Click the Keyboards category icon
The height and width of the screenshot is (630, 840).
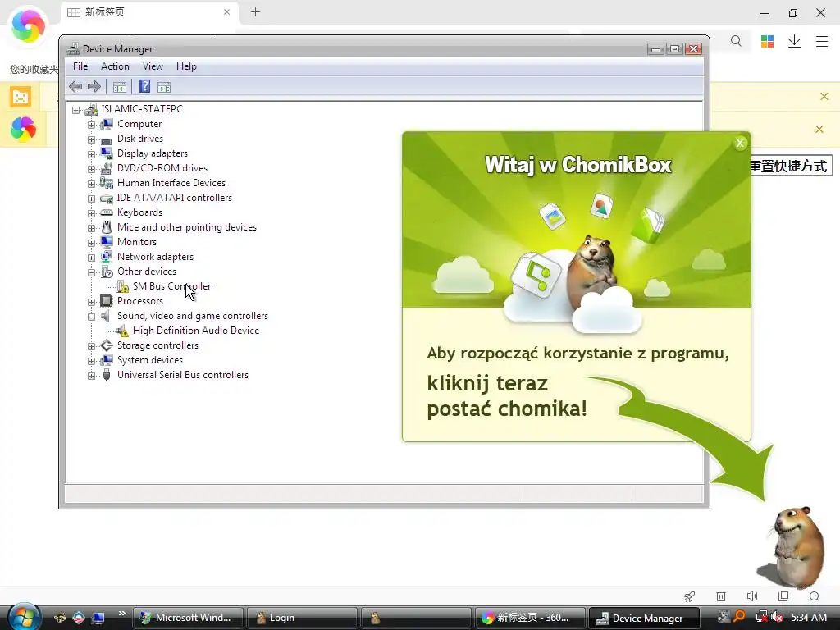[107, 212]
